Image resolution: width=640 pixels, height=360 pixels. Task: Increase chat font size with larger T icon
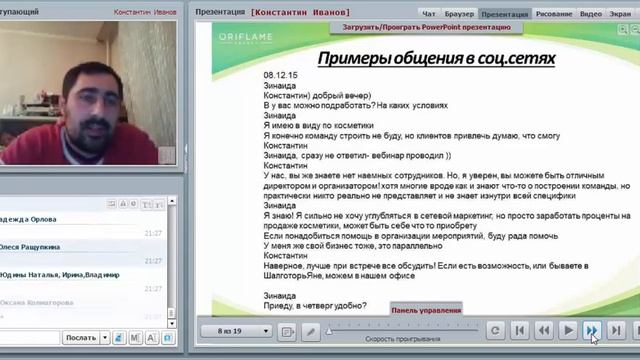(x=146, y=204)
